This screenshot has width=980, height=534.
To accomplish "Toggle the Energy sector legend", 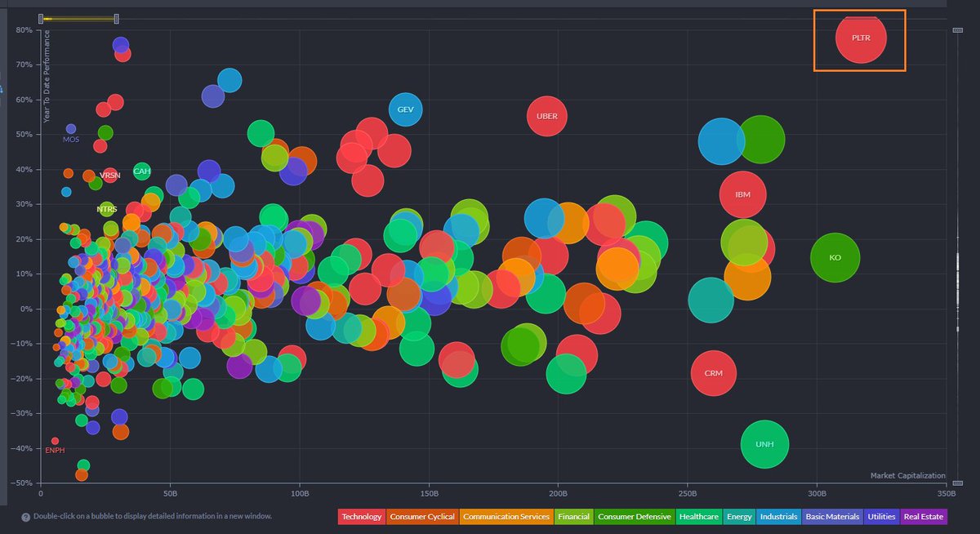I will coord(739,517).
